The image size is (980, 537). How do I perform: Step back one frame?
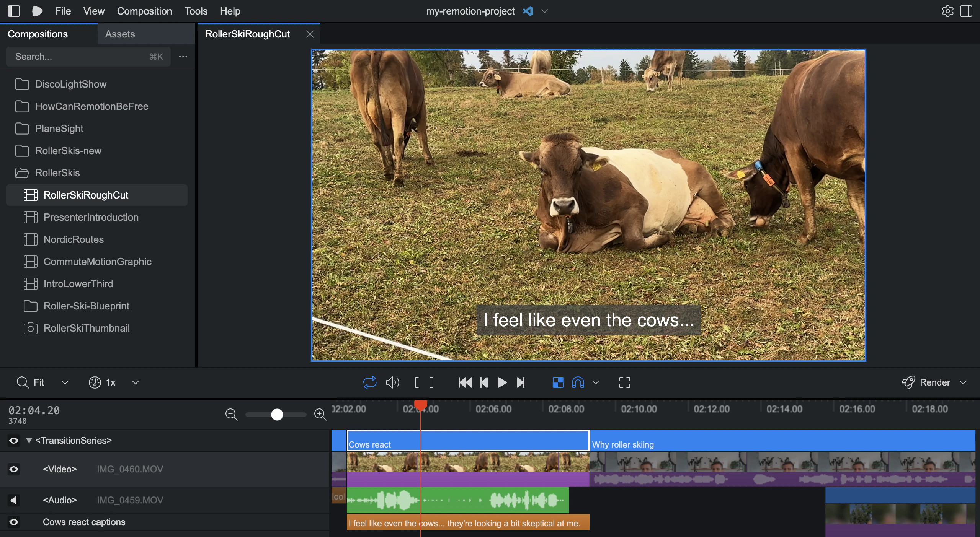pyautogui.click(x=484, y=382)
